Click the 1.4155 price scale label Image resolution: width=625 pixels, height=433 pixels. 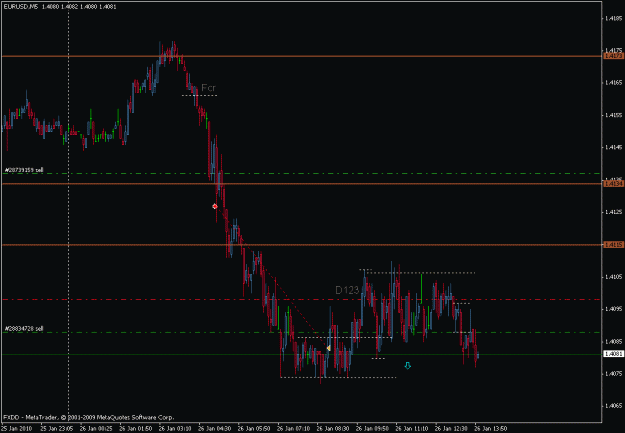click(614, 115)
